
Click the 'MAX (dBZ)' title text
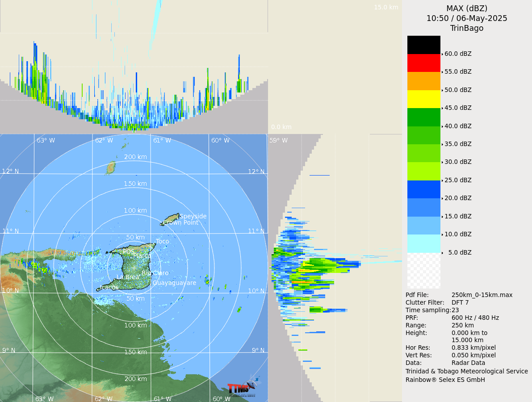pos(466,8)
